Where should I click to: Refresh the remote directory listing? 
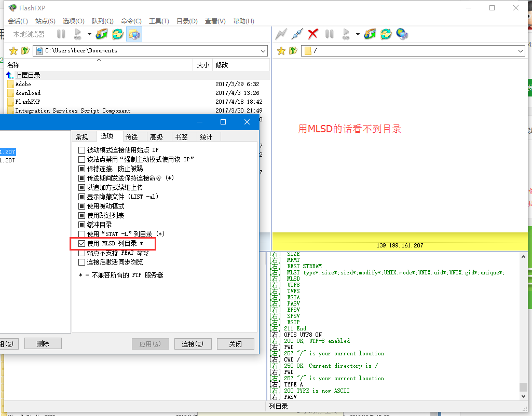point(386,34)
